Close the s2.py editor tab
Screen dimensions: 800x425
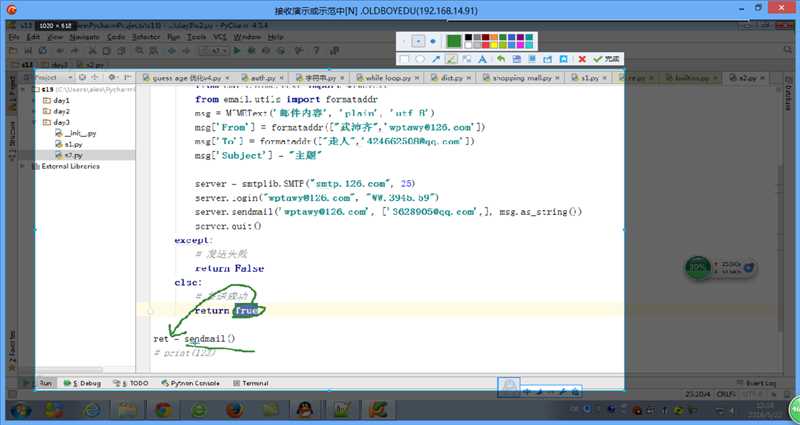coord(763,78)
